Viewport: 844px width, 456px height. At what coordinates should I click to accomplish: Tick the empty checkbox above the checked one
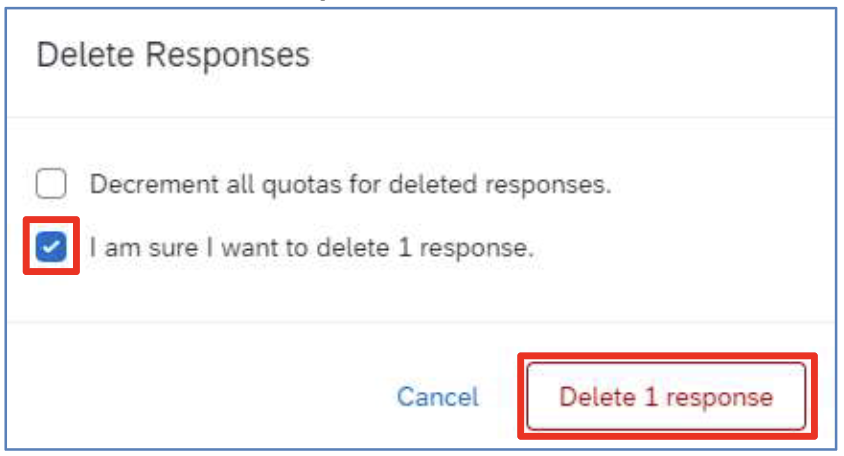click(x=51, y=184)
